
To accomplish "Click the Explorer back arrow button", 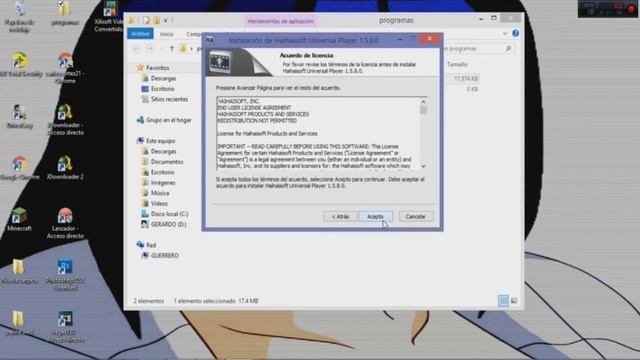I will point(136,49).
